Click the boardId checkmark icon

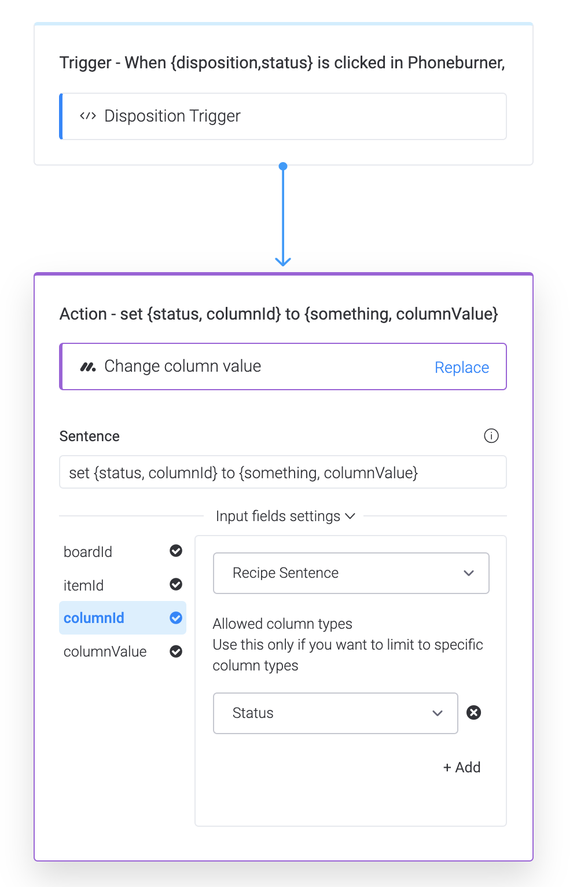pos(176,551)
